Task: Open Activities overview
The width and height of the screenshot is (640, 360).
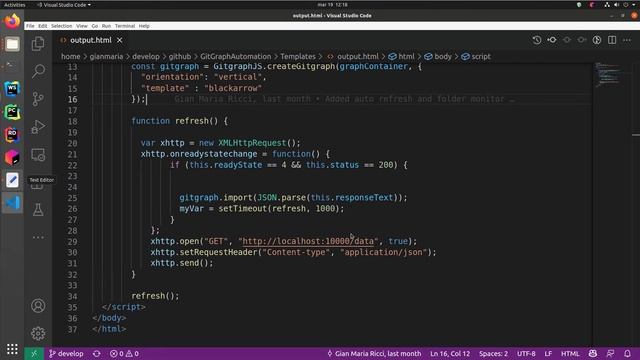Action: click(x=15, y=4)
